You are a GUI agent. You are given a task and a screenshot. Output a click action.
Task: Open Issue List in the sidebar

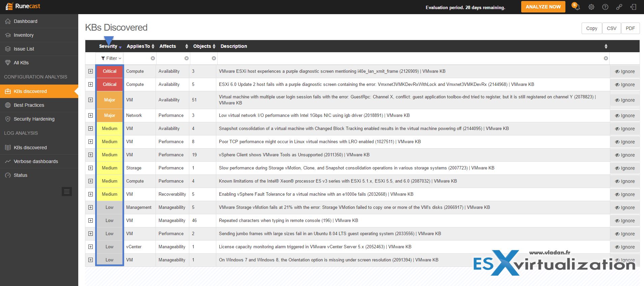[39, 49]
